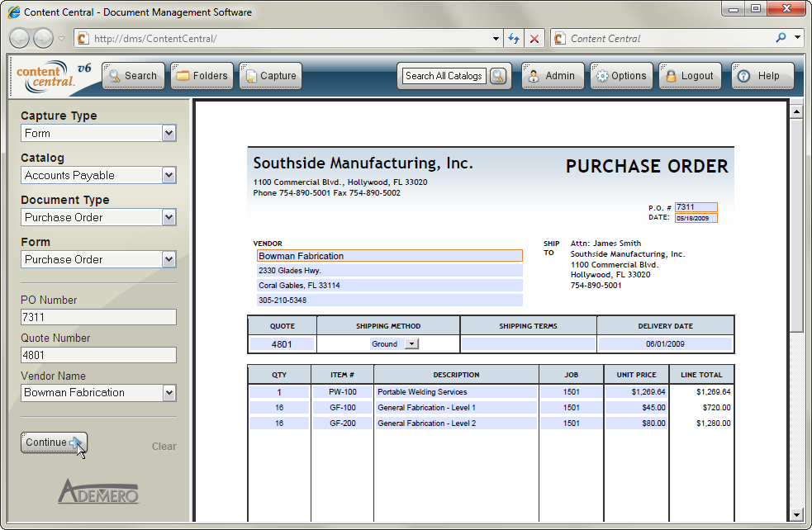Viewport: 812px width, 530px height.
Task: Open the recent pages arrow beside Forward
Action: pos(61,39)
